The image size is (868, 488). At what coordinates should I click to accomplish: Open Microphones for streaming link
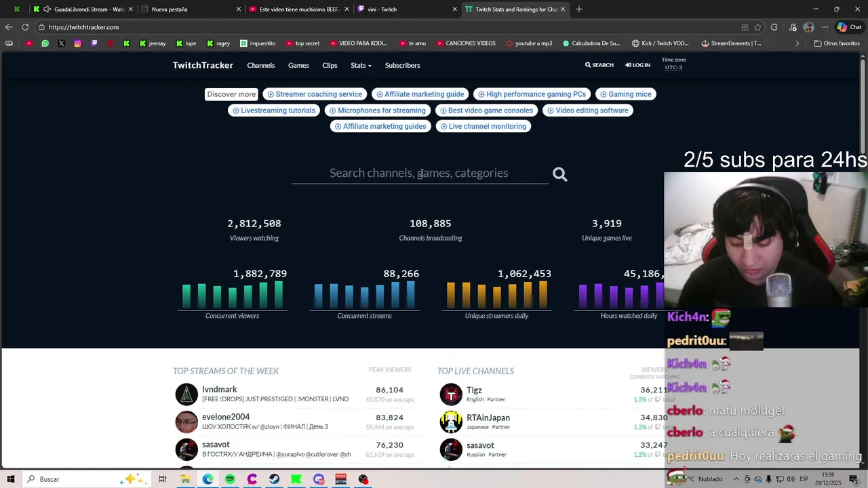[378, 110]
